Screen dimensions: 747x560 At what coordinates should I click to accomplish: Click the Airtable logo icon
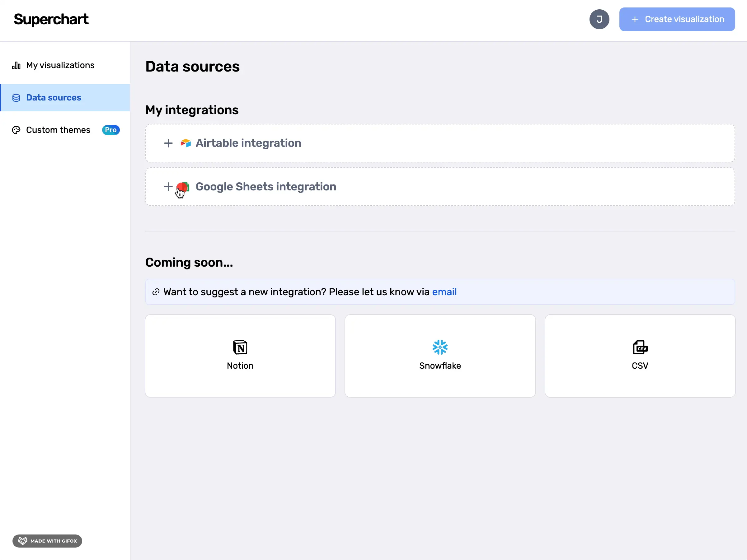click(x=186, y=143)
